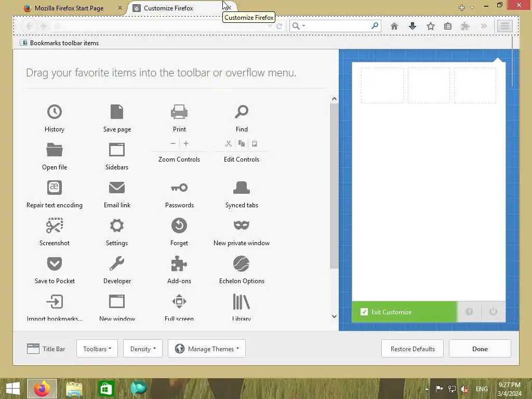Open the search engine dropdown arrow

pos(303,26)
